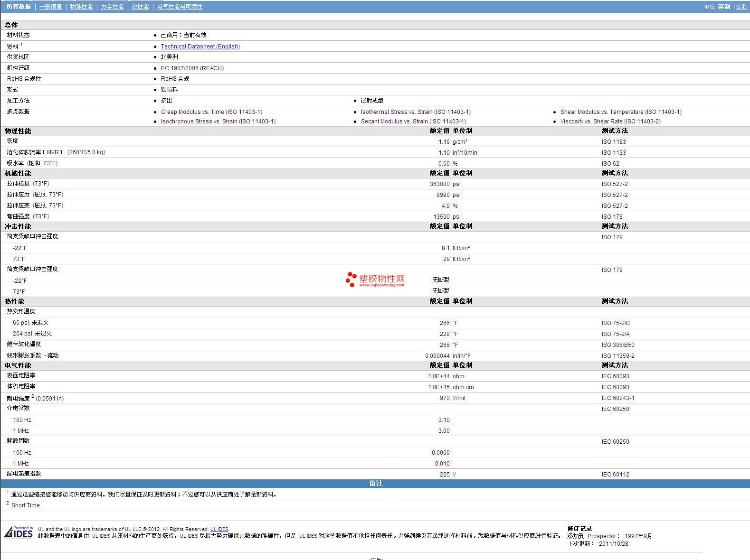Follow the UL IDES footer link
Screen dimensions: 750x560
[x=219, y=529]
